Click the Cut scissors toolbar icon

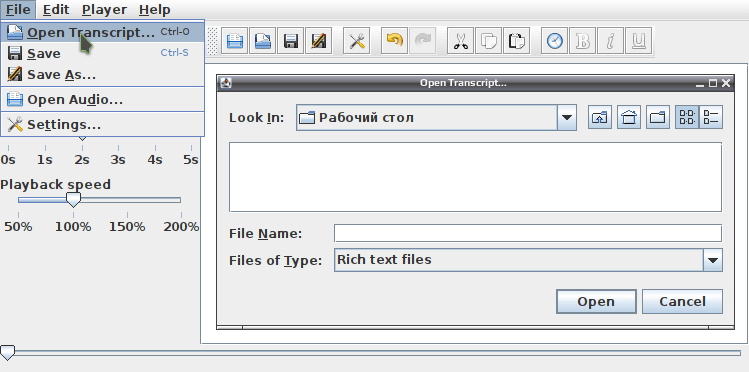coord(460,41)
